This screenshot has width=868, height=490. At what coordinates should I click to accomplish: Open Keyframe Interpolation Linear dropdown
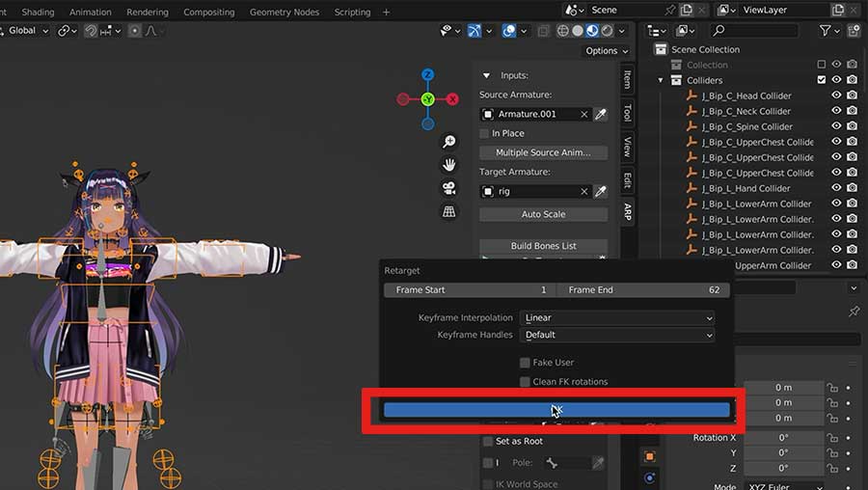pos(617,317)
